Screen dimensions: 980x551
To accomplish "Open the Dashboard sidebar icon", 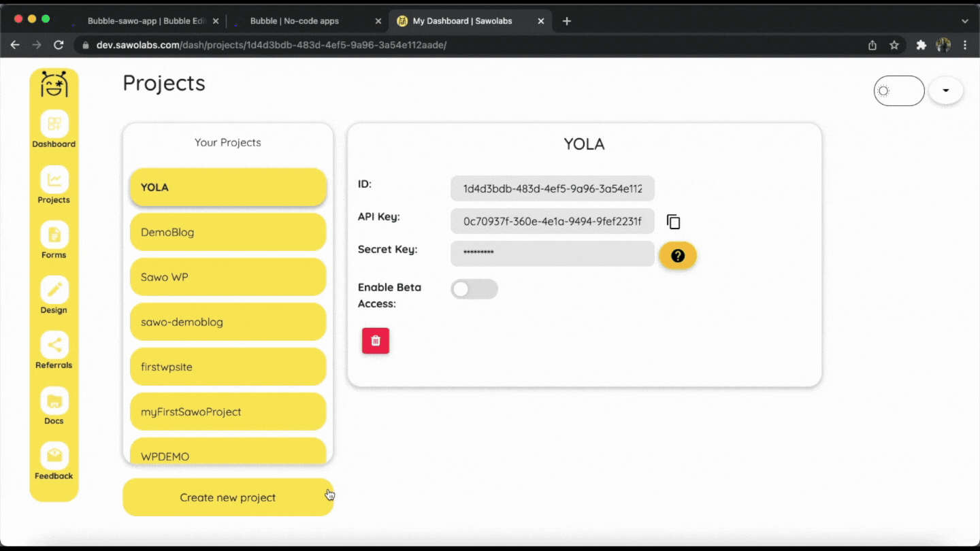I will 54,124.
